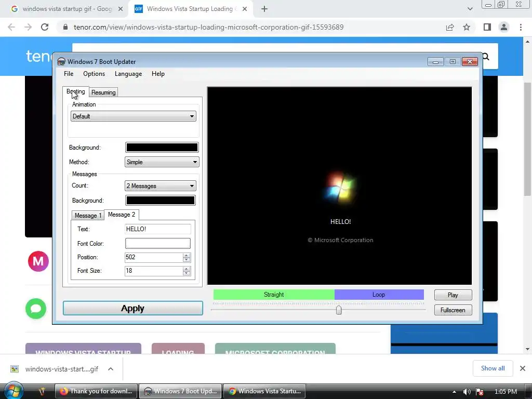This screenshot has width=532, height=399.
Task: Open the Help menu
Action: coord(158,74)
